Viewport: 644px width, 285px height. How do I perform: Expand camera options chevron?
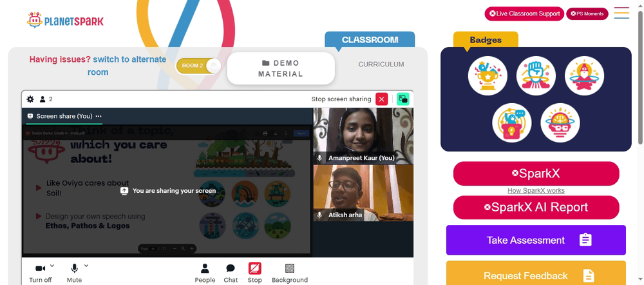coord(52,266)
